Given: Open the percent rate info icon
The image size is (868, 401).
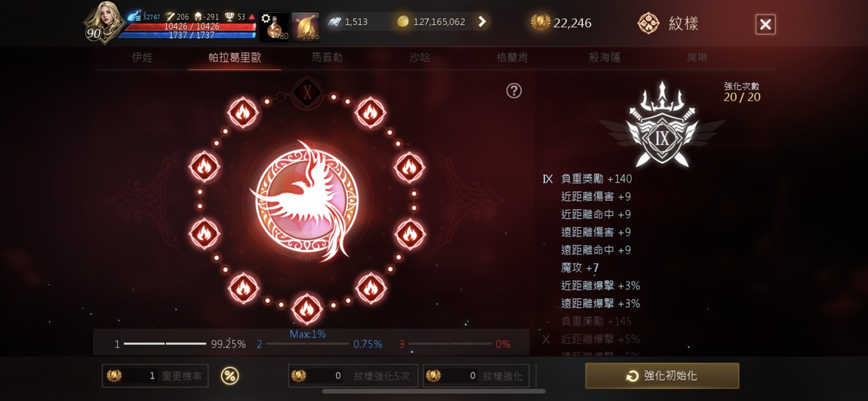Looking at the screenshot, I should pyautogui.click(x=229, y=376).
